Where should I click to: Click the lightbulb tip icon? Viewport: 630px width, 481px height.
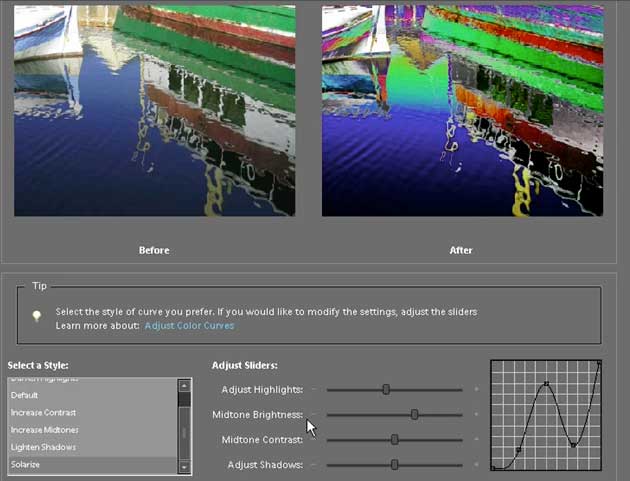pos(37,316)
